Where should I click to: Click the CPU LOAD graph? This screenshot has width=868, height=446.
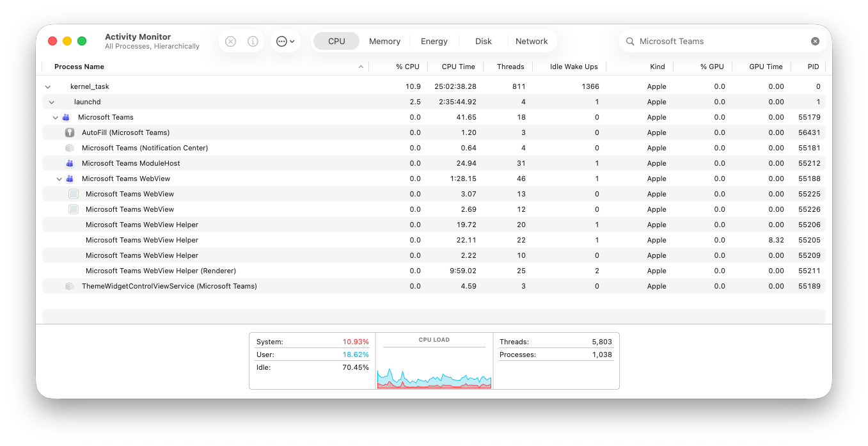434,361
